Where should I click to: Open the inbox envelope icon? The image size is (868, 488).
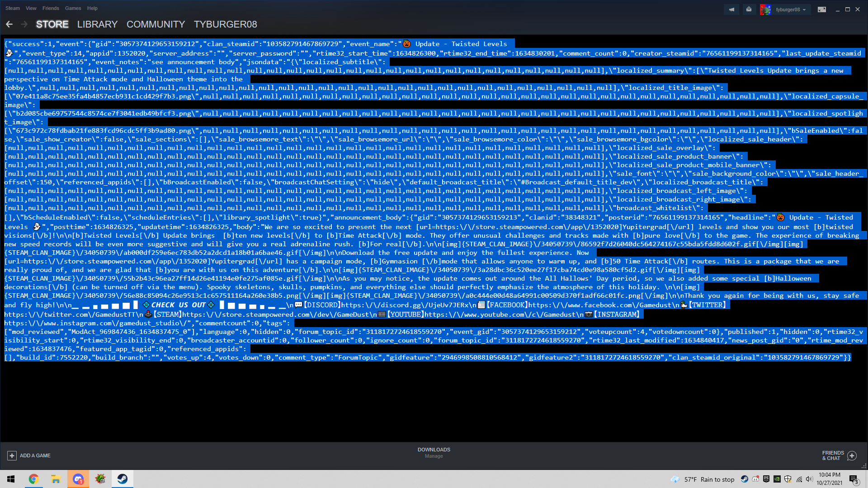pos(749,9)
